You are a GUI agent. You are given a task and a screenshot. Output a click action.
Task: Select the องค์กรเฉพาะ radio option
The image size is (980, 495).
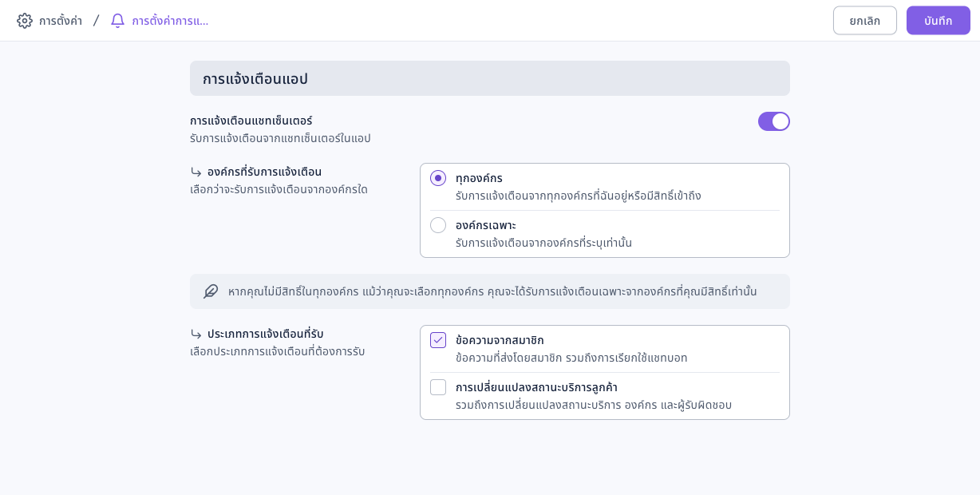pos(438,225)
